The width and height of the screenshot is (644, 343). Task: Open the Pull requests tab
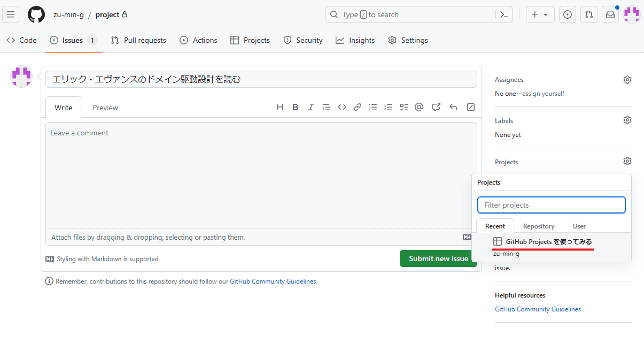(138, 40)
